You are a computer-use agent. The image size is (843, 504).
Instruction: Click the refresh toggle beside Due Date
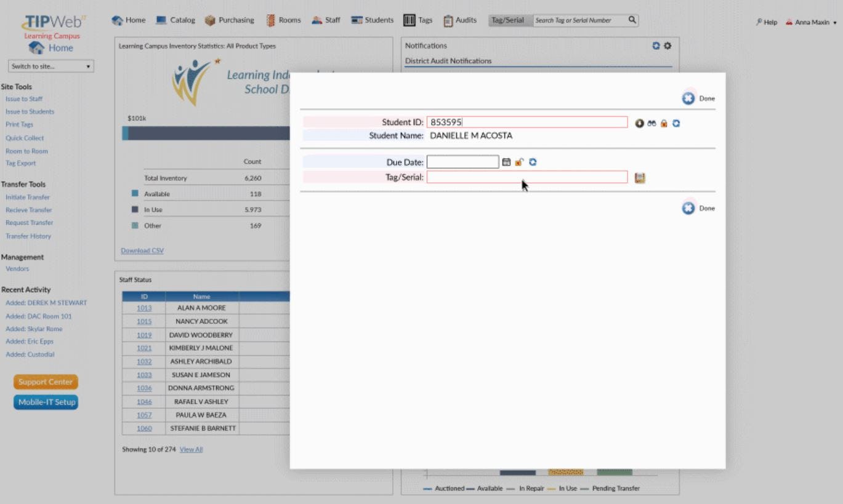(532, 162)
